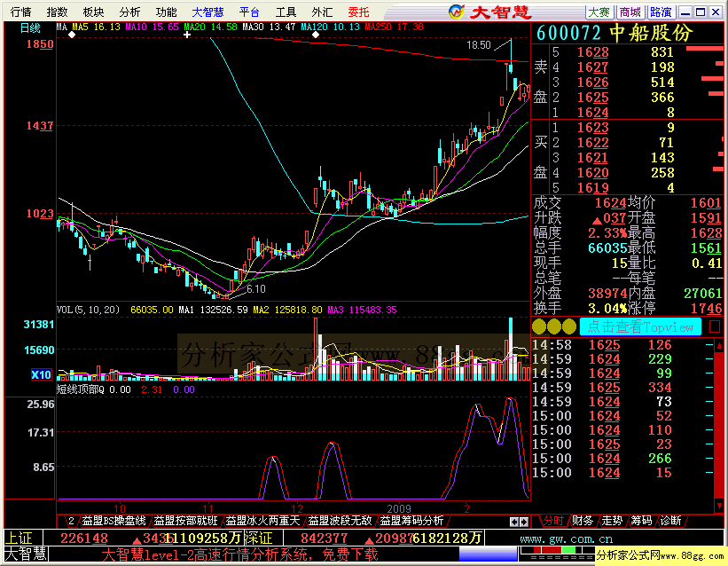Open the 功能 menu
The height and width of the screenshot is (566, 728).
[x=166, y=12]
